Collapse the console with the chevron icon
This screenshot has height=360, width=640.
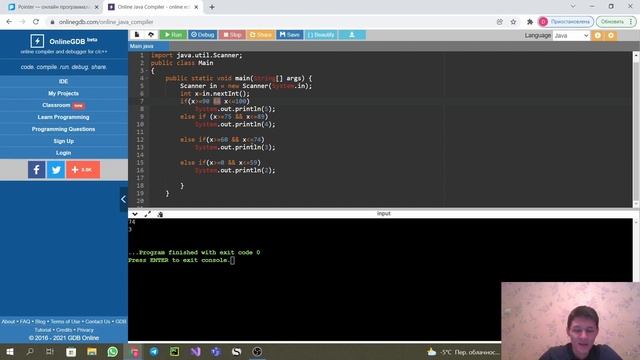pyautogui.click(x=135, y=214)
